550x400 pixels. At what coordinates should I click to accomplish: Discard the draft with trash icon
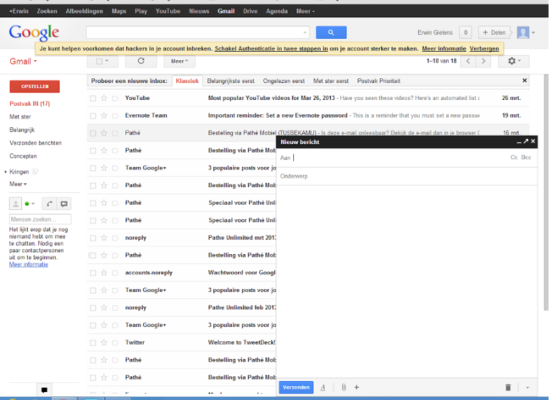tap(508, 387)
